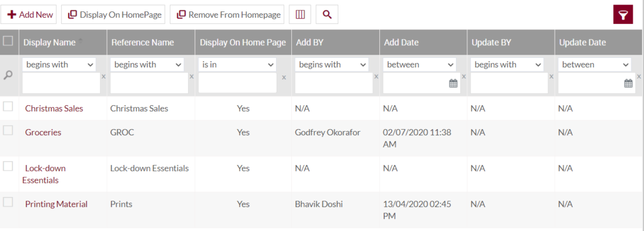Click the column chooser icon
The width and height of the screenshot is (644, 231).
(300, 14)
